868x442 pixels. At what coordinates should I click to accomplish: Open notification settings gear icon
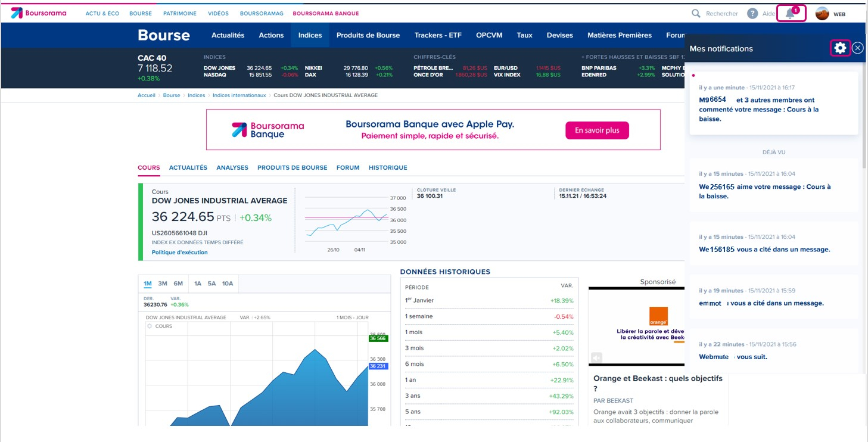point(840,48)
